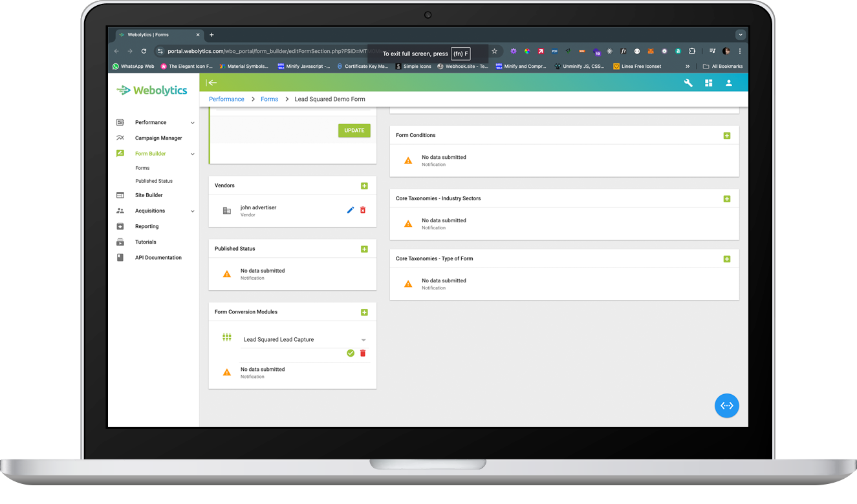The width and height of the screenshot is (857, 504).
Task: Open the dashboard grid icon in header
Action: (708, 83)
